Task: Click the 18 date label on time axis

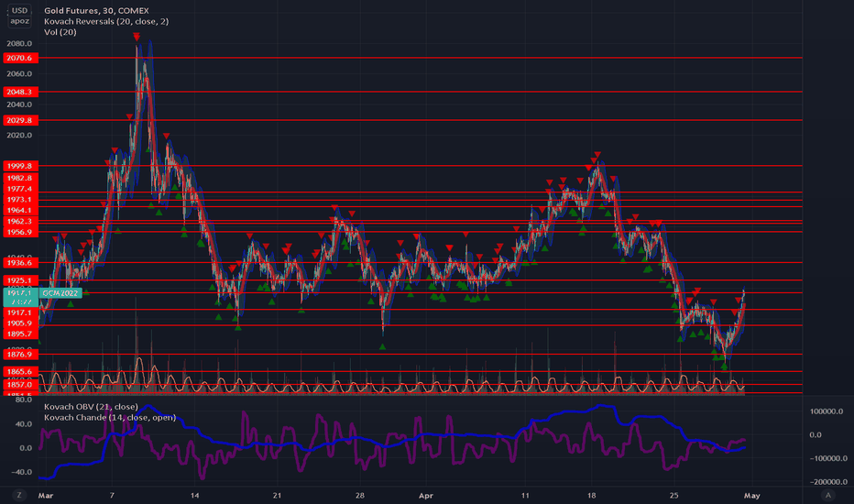Action: click(592, 495)
